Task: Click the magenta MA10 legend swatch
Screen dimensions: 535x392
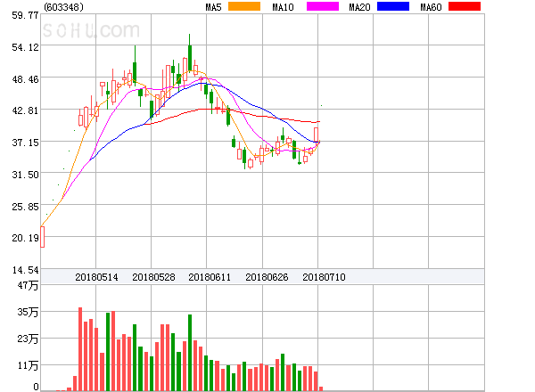Action: click(x=323, y=7)
